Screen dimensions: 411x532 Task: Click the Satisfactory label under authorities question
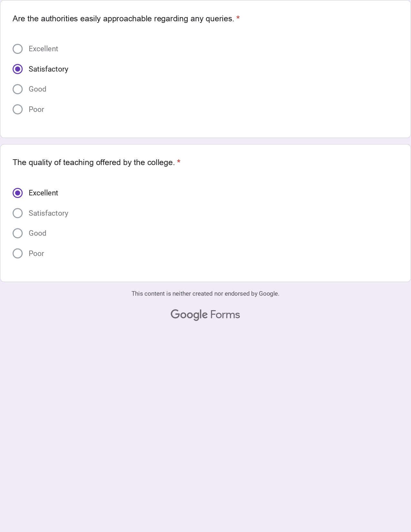pyautogui.click(x=48, y=69)
